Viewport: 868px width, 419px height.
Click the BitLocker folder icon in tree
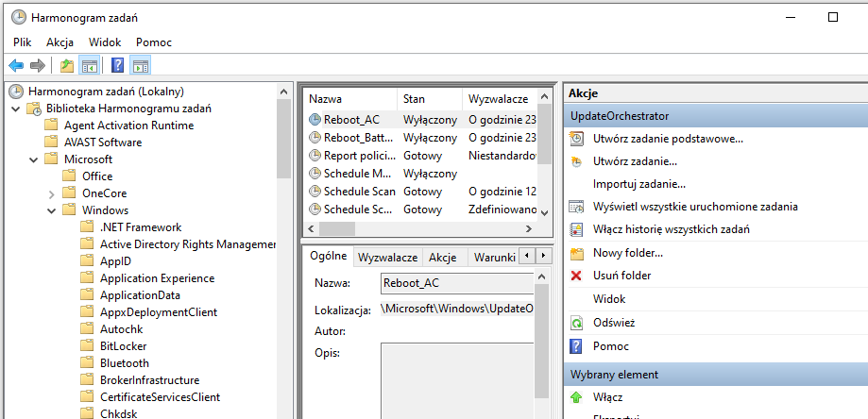coord(86,346)
